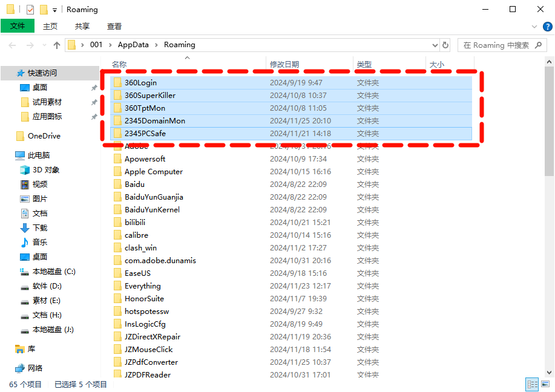Click the 001 breadcrumb segment
This screenshot has height=392, width=555.
pyautogui.click(x=96, y=45)
